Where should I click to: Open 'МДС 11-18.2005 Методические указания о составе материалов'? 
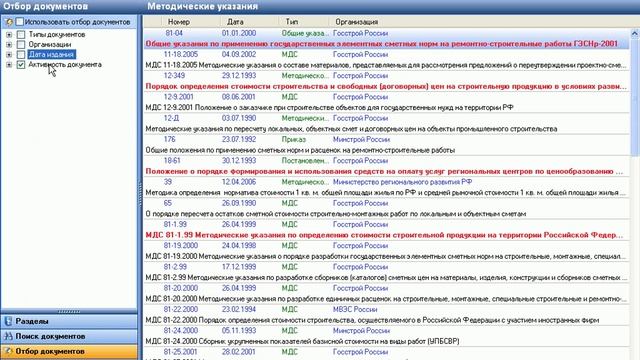tap(386, 65)
